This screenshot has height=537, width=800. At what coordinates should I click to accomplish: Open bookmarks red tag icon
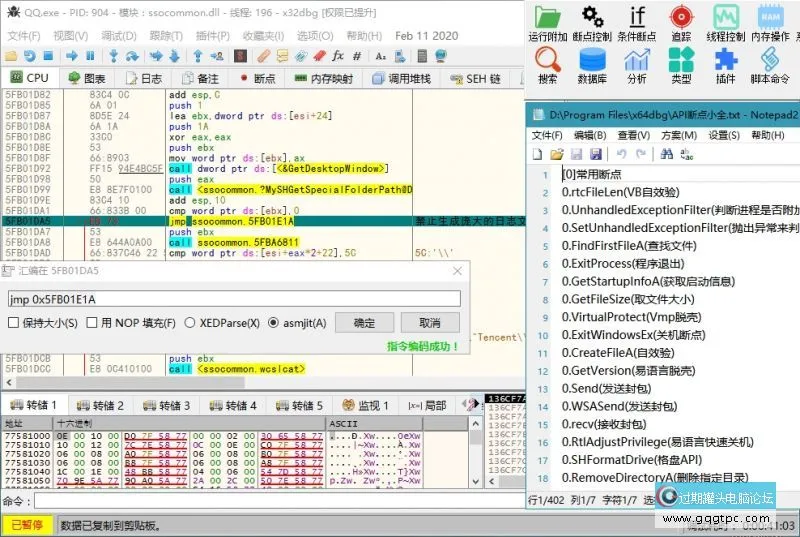click(x=320, y=56)
